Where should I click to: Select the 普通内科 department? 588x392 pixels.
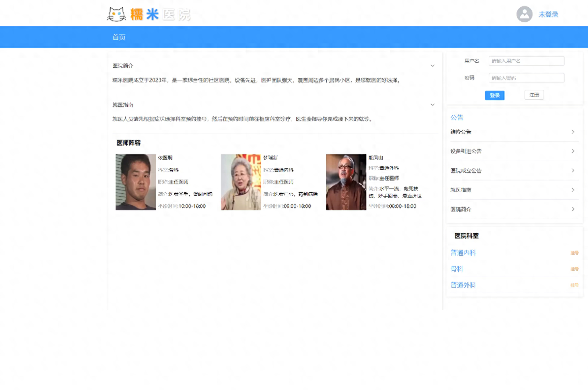pos(463,253)
